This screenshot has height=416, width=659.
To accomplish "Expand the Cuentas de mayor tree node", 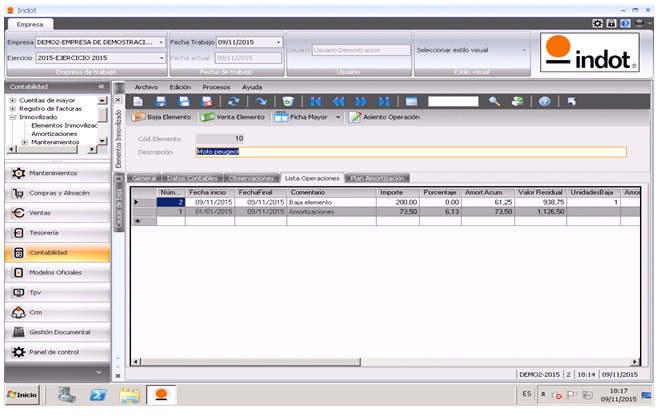I will click(x=12, y=100).
